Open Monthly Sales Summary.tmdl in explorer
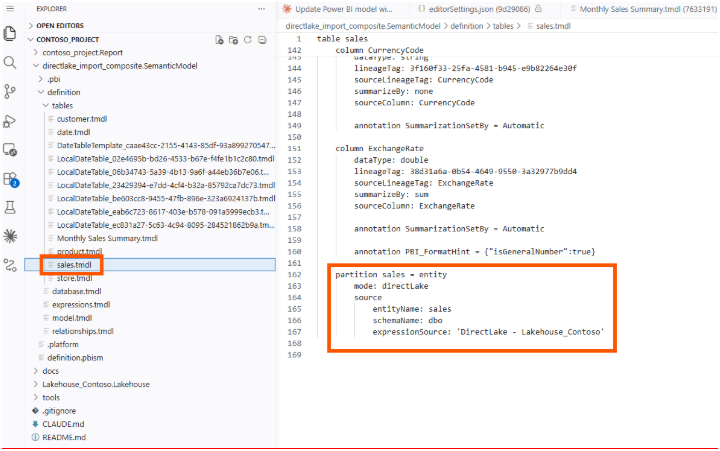The height and width of the screenshot is (451, 720). tap(107, 238)
